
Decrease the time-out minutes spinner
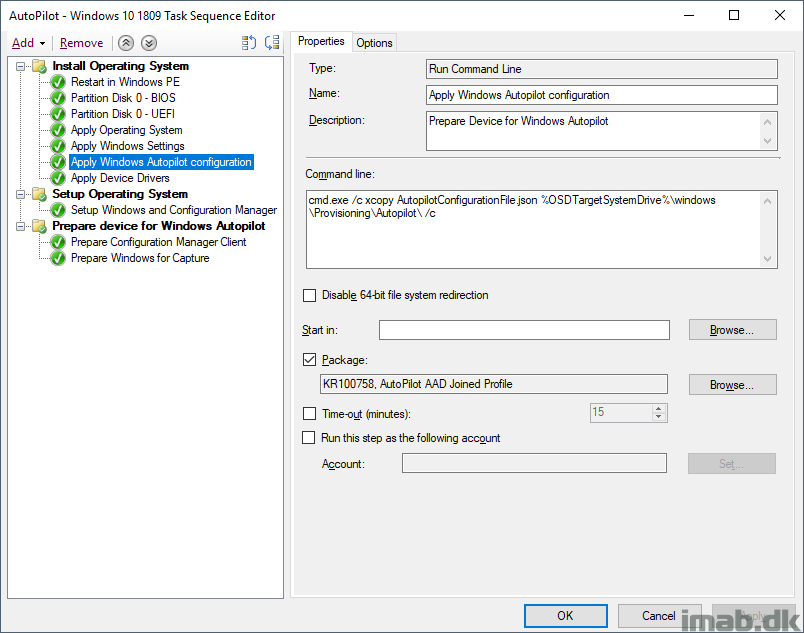(659, 417)
